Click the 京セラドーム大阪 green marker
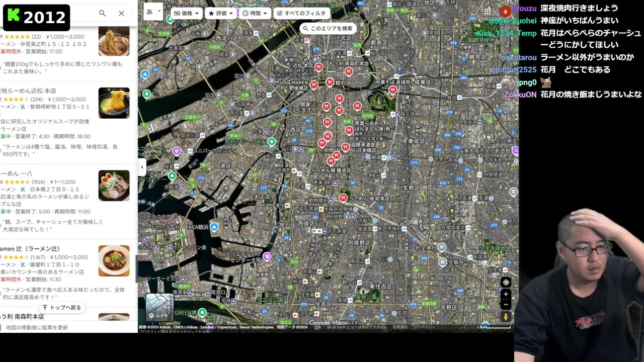644x362 pixels. pyautogui.click(x=272, y=142)
